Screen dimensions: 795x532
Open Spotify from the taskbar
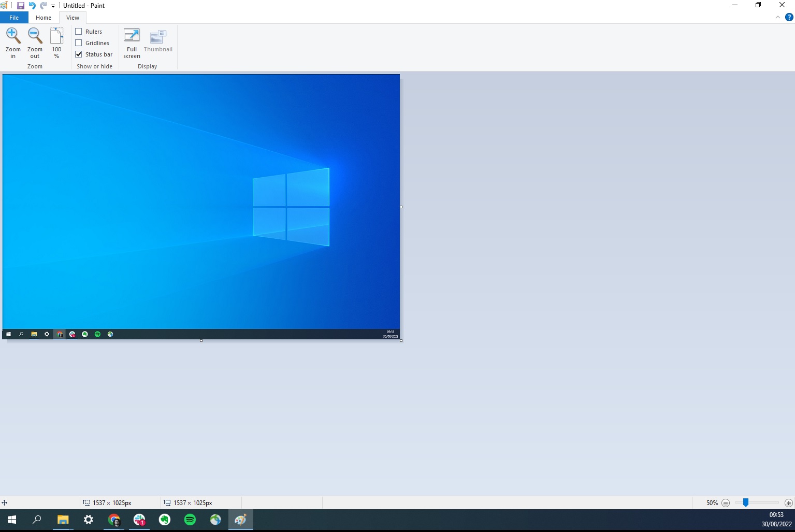pos(190,520)
